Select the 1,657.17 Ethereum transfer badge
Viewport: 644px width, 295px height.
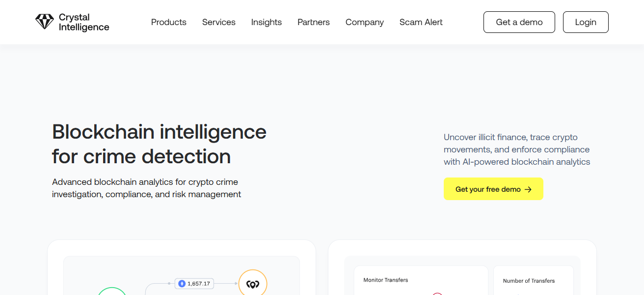point(194,284)
